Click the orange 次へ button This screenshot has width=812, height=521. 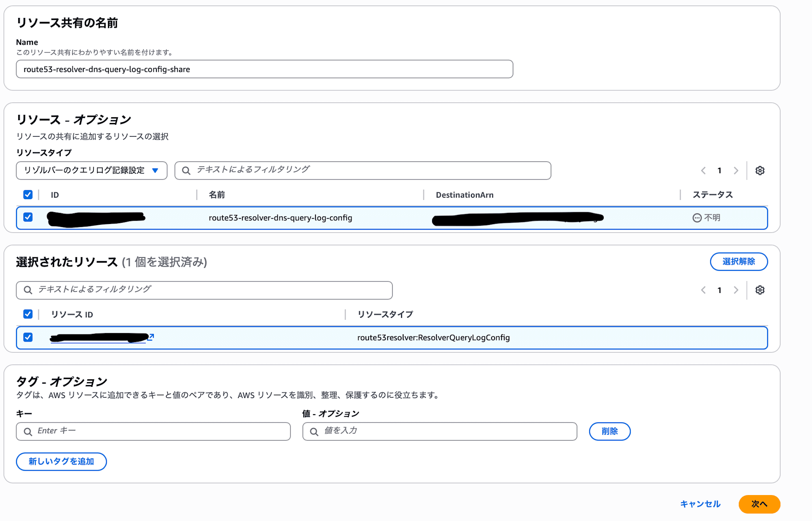point(759,504)
